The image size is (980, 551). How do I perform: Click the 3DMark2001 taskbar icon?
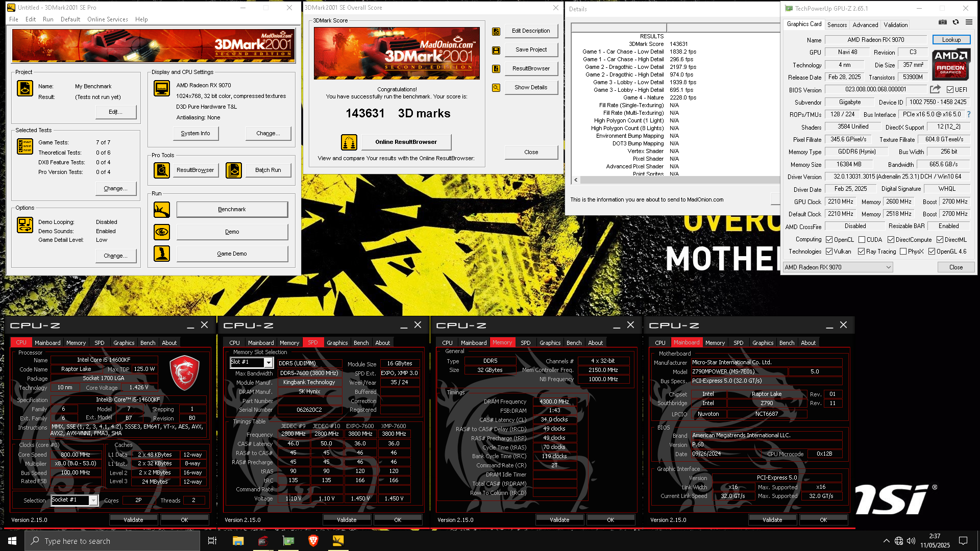click(338, 541)
